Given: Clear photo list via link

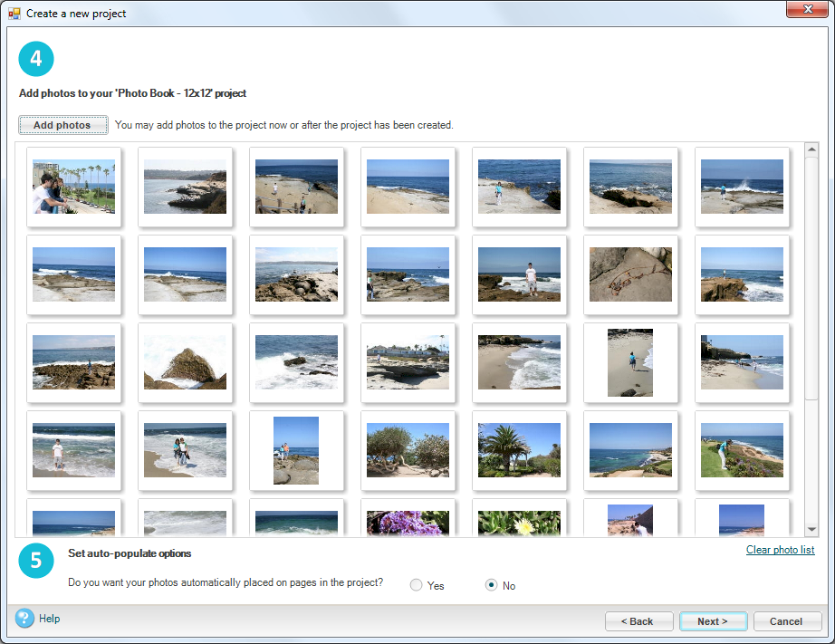Looking at the screenshot, I should click(780, 550).
